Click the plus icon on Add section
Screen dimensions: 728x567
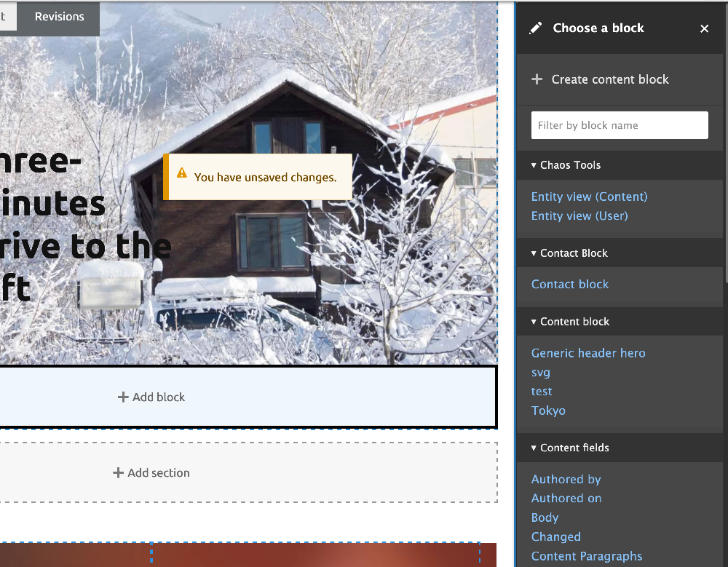[x=118, y=472]
